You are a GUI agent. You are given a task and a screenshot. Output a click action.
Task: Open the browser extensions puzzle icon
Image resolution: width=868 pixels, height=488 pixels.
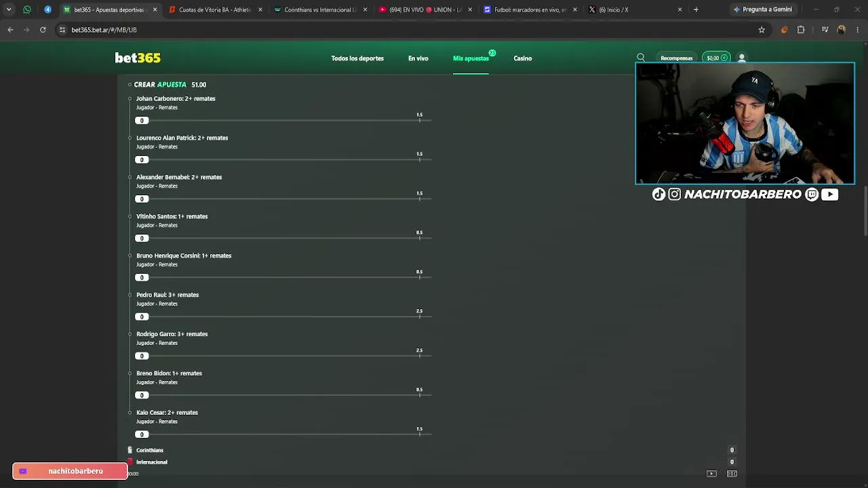[801, 30]
